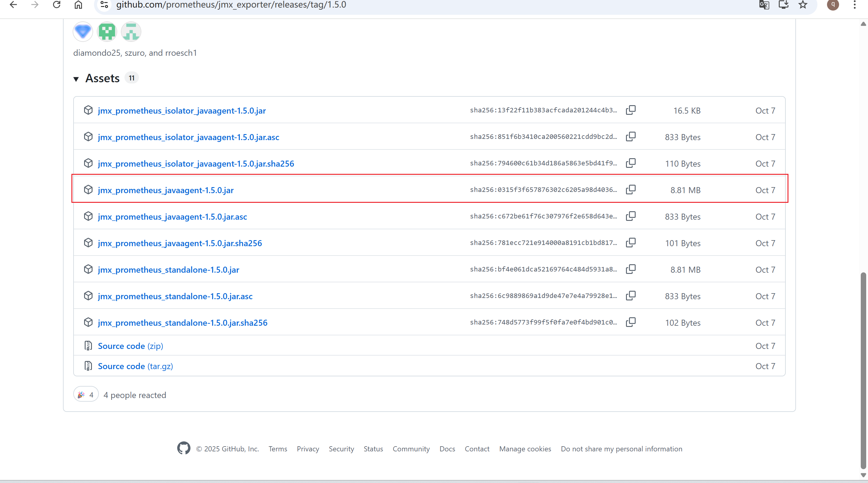This screenshot has width=868, height=483.
Task: Download jmx_prometheus_isolator_javaagent-1.5.0.jar
Action: (182, 111)
